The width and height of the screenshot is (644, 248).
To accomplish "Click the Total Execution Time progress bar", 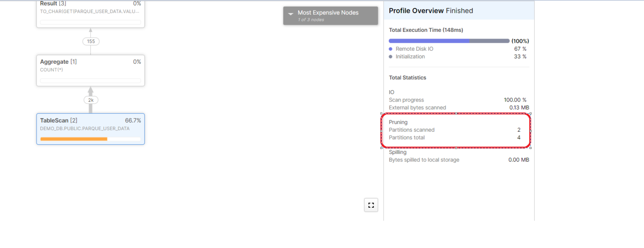I will [449, 41].
